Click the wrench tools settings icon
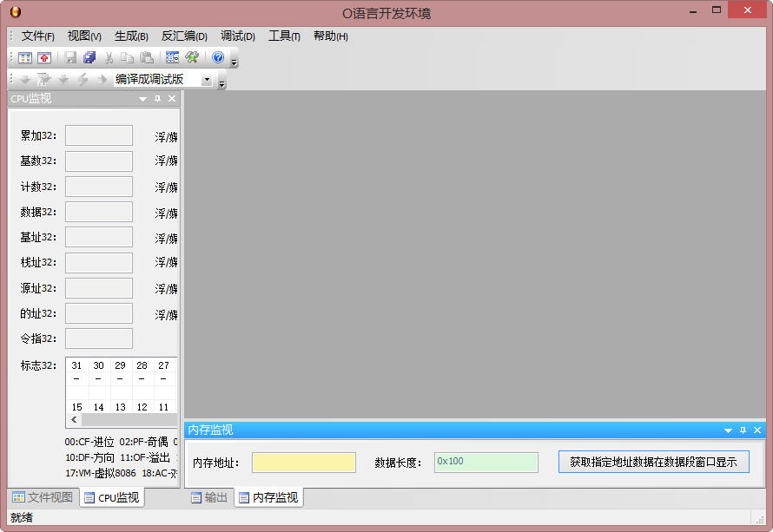The image size is (773, 532). pyautogui.click(x=192, y=57)
